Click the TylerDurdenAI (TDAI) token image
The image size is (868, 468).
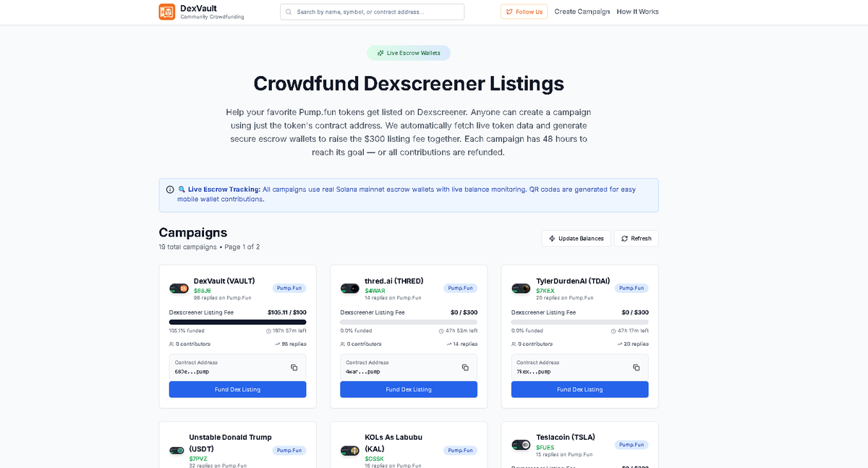521,289
